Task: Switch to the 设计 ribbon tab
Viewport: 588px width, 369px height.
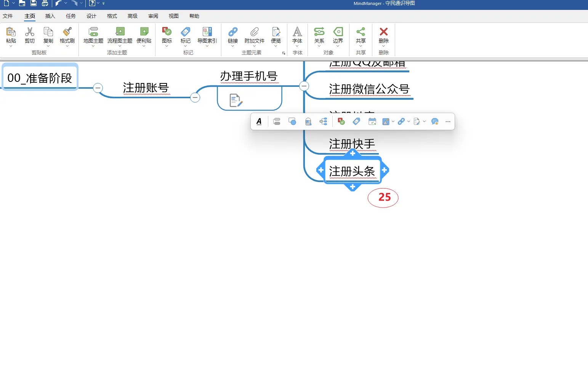Action: point(91,16)
